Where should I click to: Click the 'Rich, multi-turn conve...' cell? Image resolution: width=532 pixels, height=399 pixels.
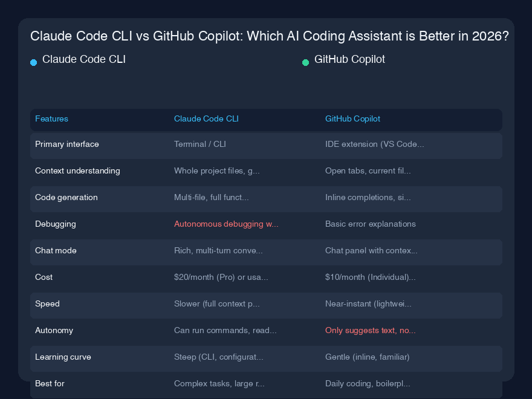coord(218,250)
